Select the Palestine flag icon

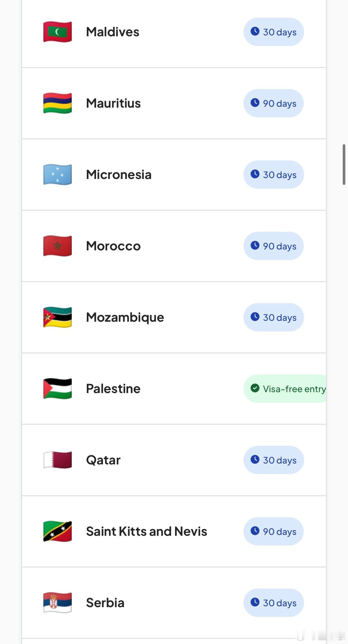(58, 389)
